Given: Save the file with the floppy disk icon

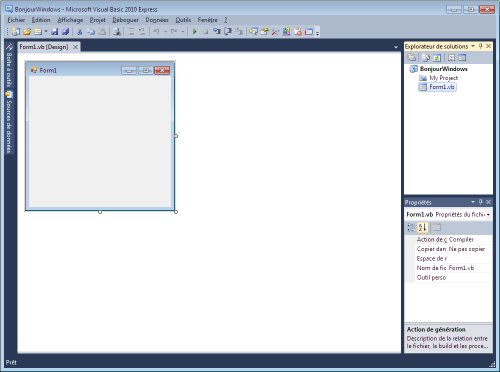Looking at the screenshot, I should pyautogui.click(x=54, y=32).
